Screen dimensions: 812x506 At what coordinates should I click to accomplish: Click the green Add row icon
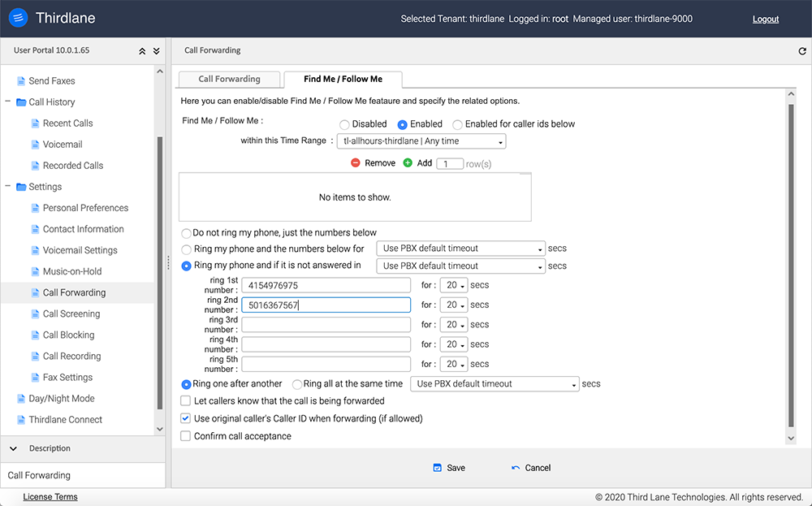408,163
